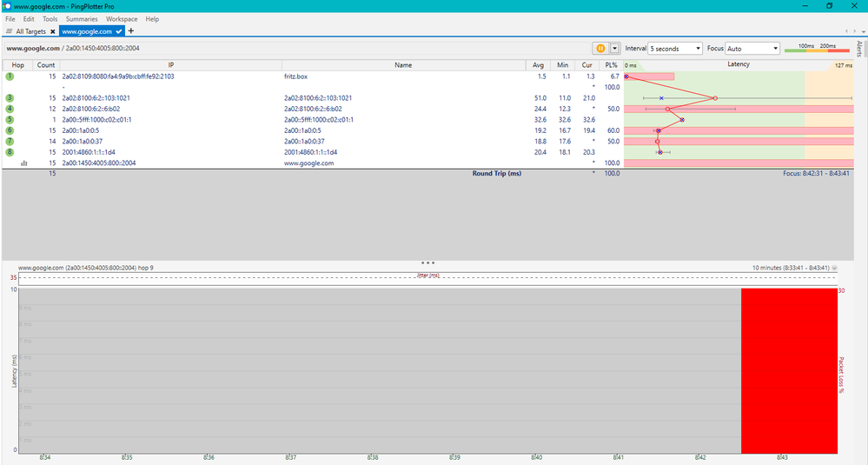Click the 60.0 packet loss value for hop 6
Viewport: 868px width, 465px height.
(613, 130)
